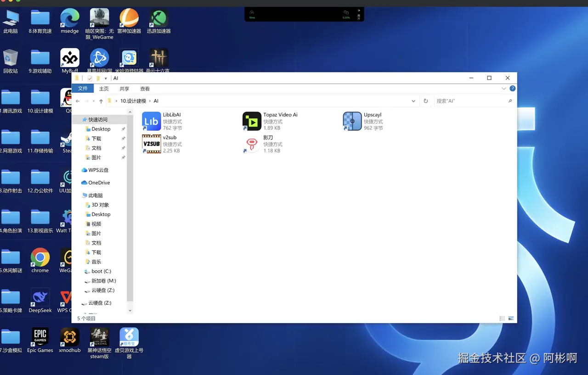
Task: Select the 回收站 recycle bin icon
Action: point(11,61)
